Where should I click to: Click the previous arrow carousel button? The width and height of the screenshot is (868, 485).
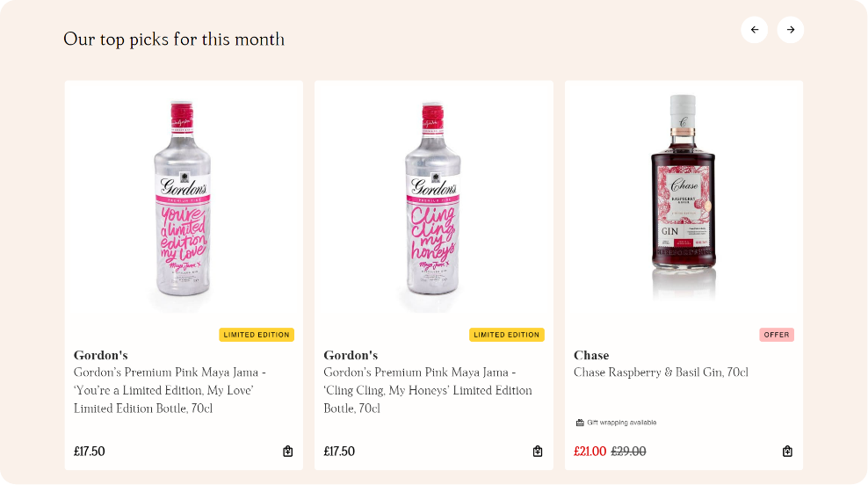[x=755, y=30]
